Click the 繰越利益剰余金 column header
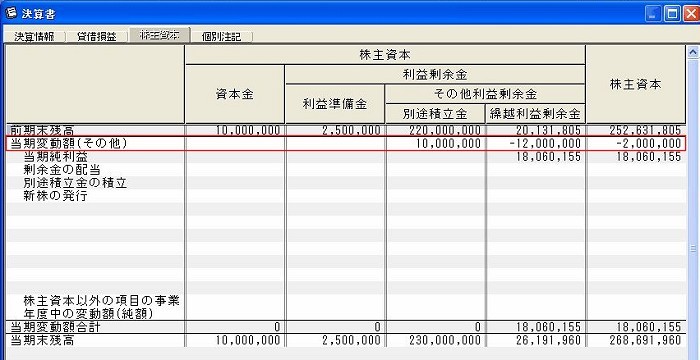This screenshot has height=360, width=700. click(535, 114)
